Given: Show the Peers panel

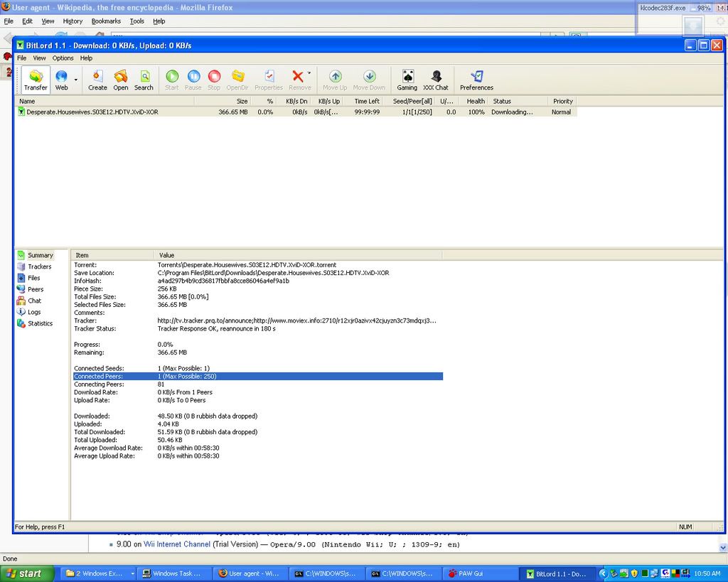Looking at the screenshot, I should pyautogui.click(x=36, y=289).
